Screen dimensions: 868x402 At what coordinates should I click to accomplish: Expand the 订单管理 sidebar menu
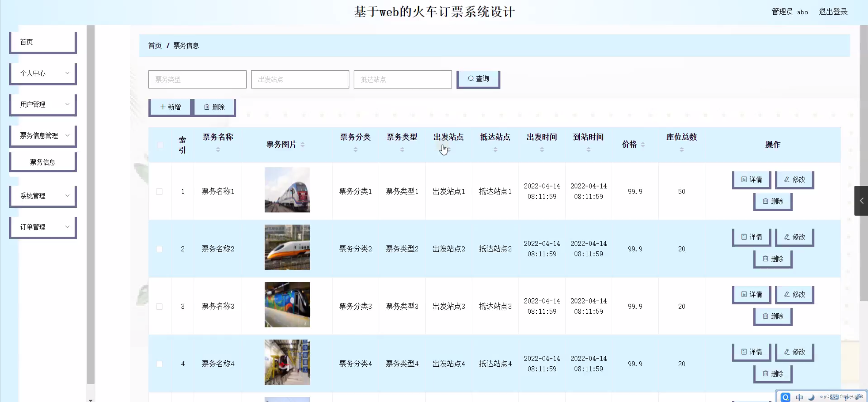pos(43,227)
